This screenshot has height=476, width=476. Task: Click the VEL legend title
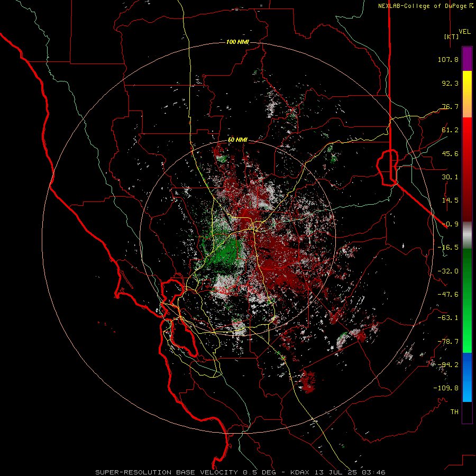(x=464, y=32)
